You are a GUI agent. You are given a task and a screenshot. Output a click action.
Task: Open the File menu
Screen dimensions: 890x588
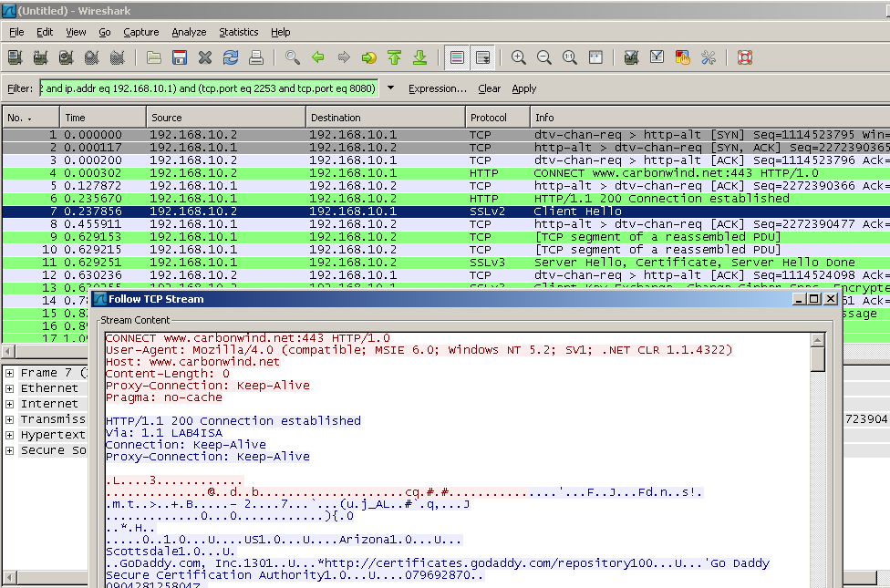pyautogui.click(x=16, y=32)
